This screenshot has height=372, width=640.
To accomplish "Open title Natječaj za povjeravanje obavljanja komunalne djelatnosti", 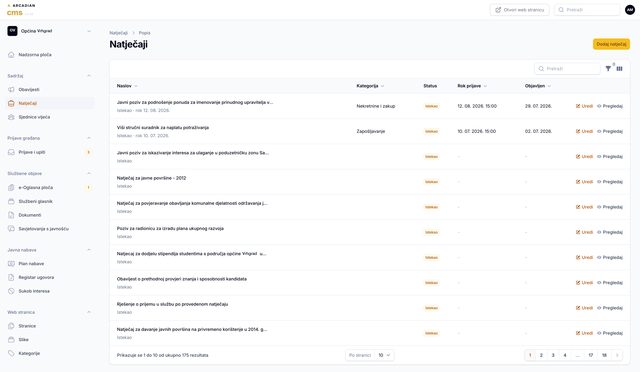I will tap(192, 203).
